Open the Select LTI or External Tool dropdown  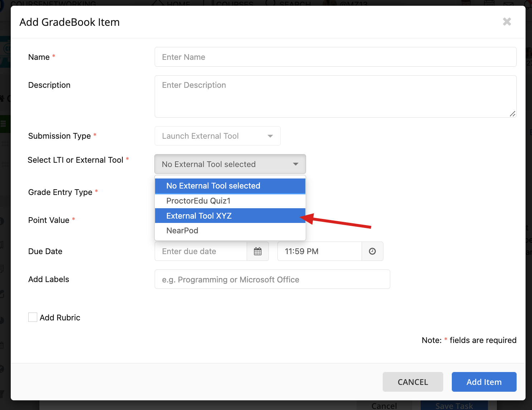230,164
